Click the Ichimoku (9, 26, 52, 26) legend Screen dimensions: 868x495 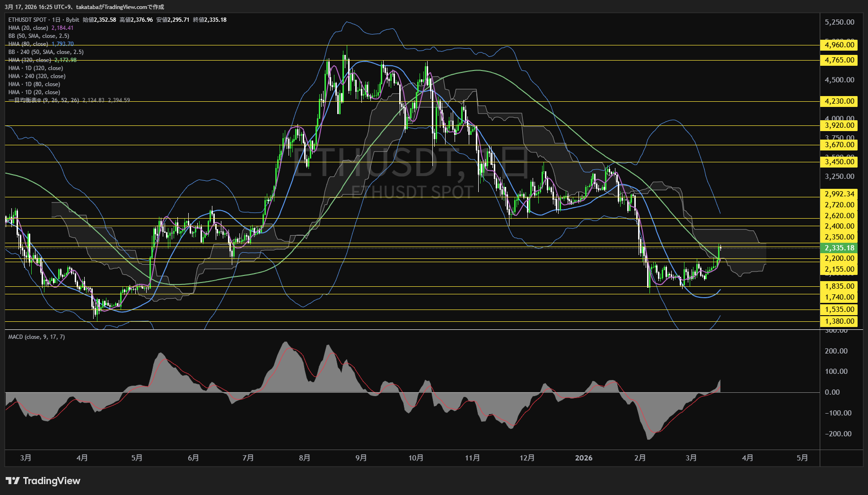[44, 100]
